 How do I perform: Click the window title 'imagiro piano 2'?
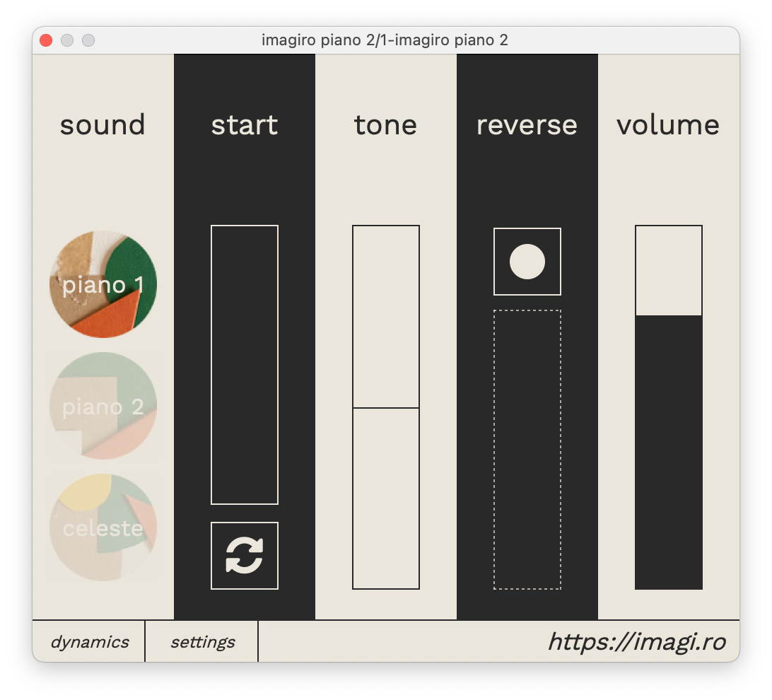click(385, 40)
